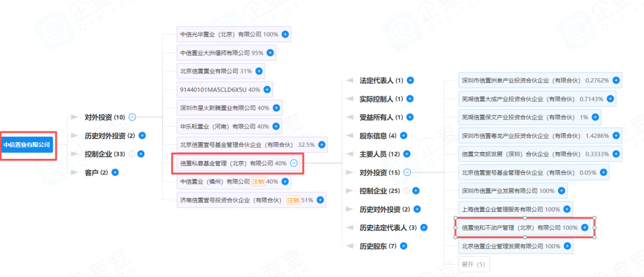This screenshot has width=644, height=277.
Task: Expand 深圳市星火新腾置业有限公司 node
Action: (x=276, y=107)
